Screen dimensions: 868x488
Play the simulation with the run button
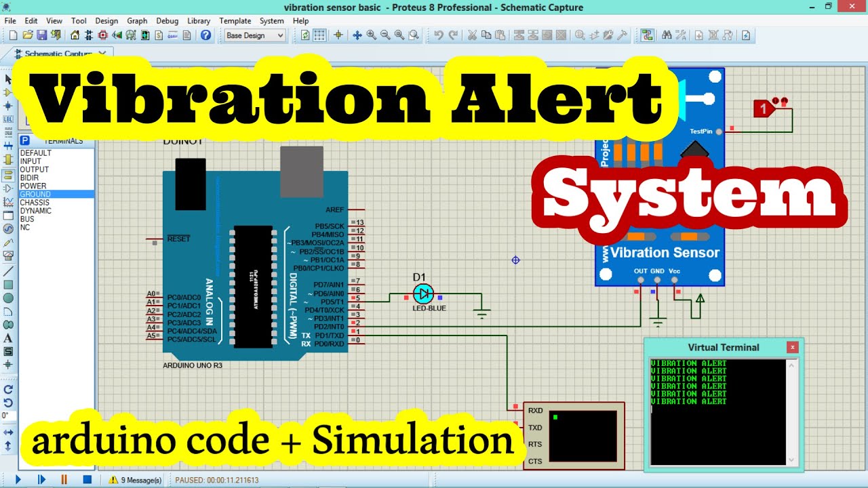[18, 479]
